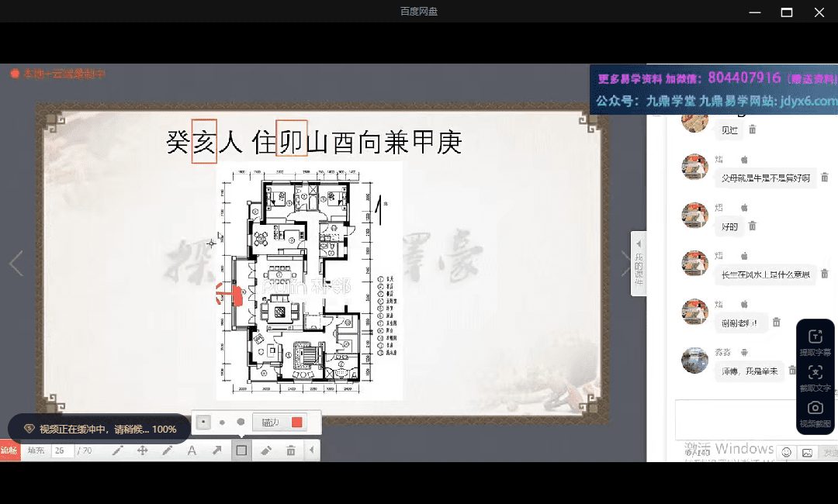Go to previous slide using left chevron
Screen dimensions: 838x504
(x=16, y=264)
